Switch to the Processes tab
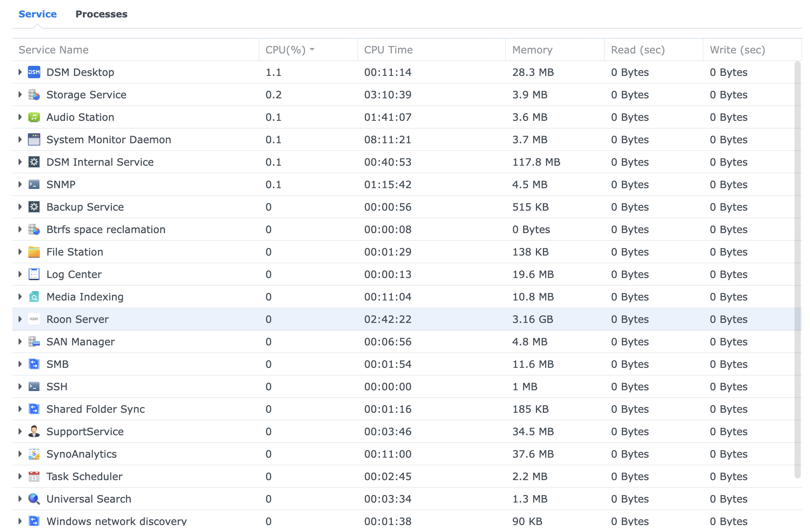 [x=101, y=14]
